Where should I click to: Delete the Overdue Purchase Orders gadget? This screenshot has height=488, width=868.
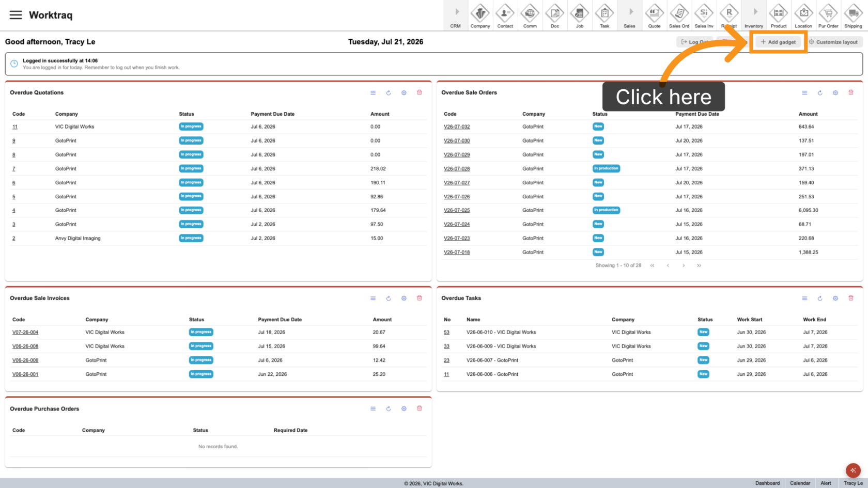point(420,409)
